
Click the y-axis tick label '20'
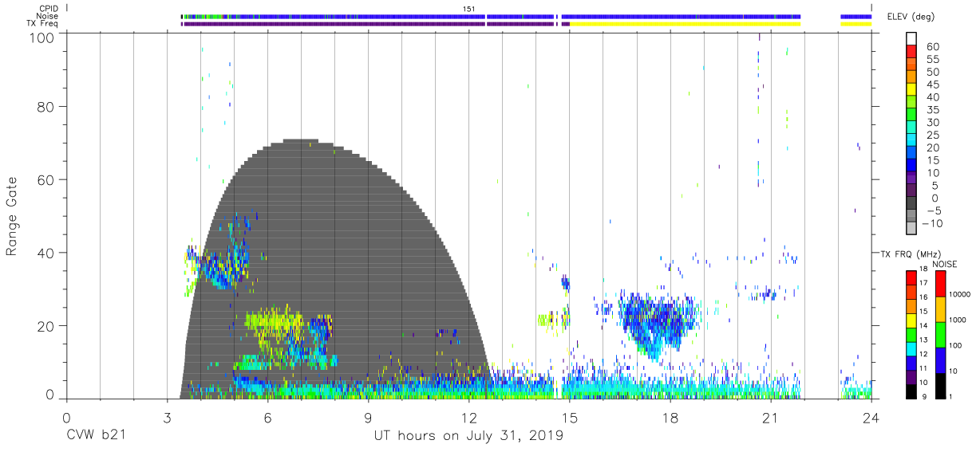click(x=45, y=326)
